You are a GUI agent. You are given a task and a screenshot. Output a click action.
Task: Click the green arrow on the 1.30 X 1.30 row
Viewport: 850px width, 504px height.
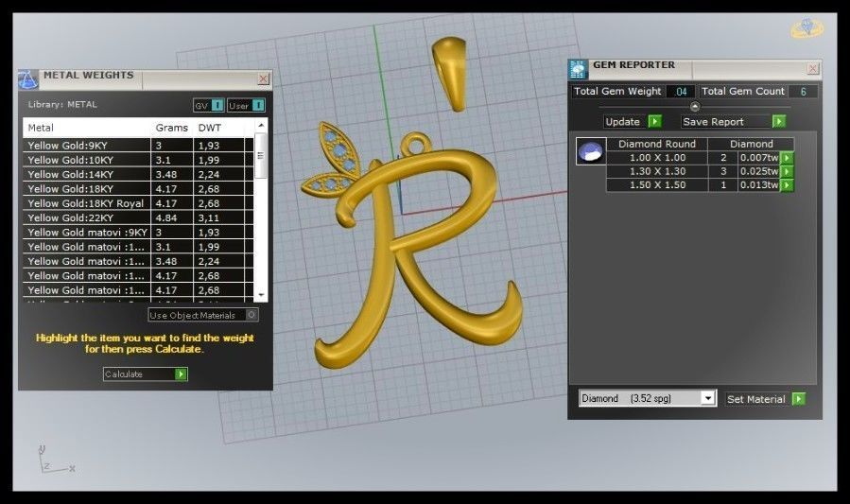pos(787,171)
